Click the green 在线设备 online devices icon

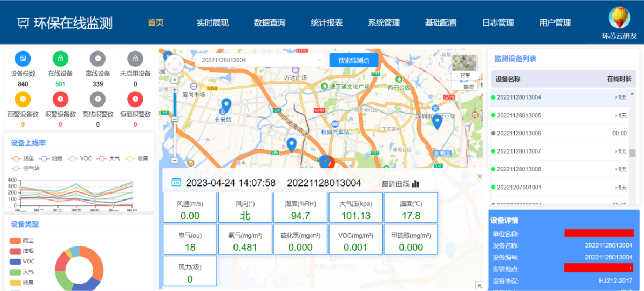[60, 58]
